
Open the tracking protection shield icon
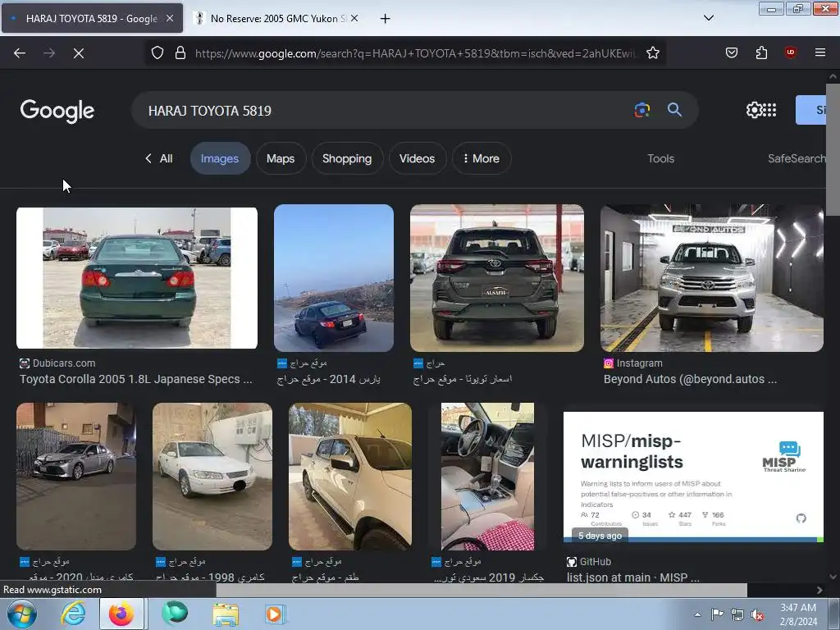pyautogui.click(x=157, y=53)
